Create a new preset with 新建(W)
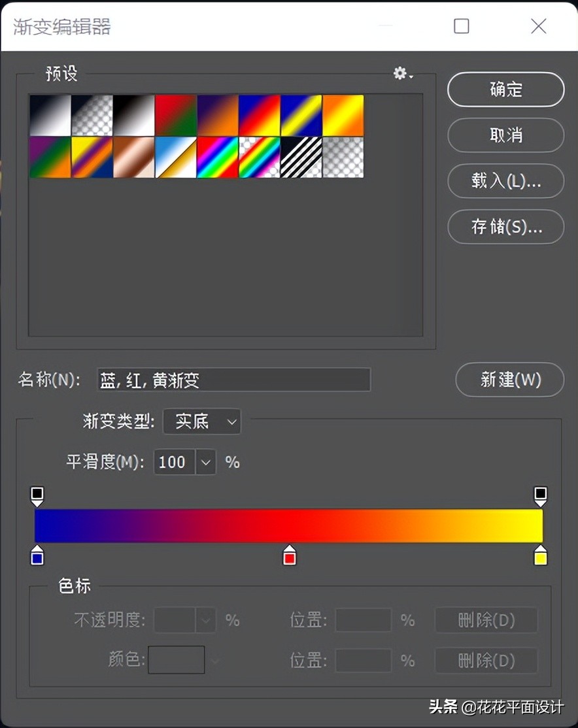 (x=509, y=380)
